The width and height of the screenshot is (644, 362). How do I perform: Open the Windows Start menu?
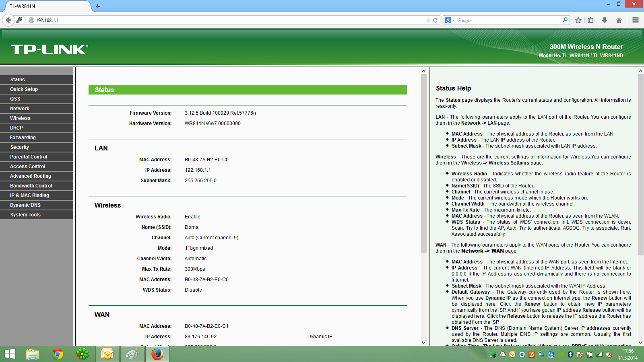pyautogui.click(x=10, y=354)
